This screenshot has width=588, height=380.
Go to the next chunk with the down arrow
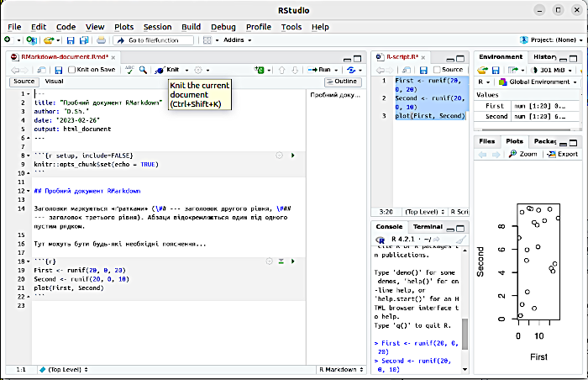click(x=295, y=70)
